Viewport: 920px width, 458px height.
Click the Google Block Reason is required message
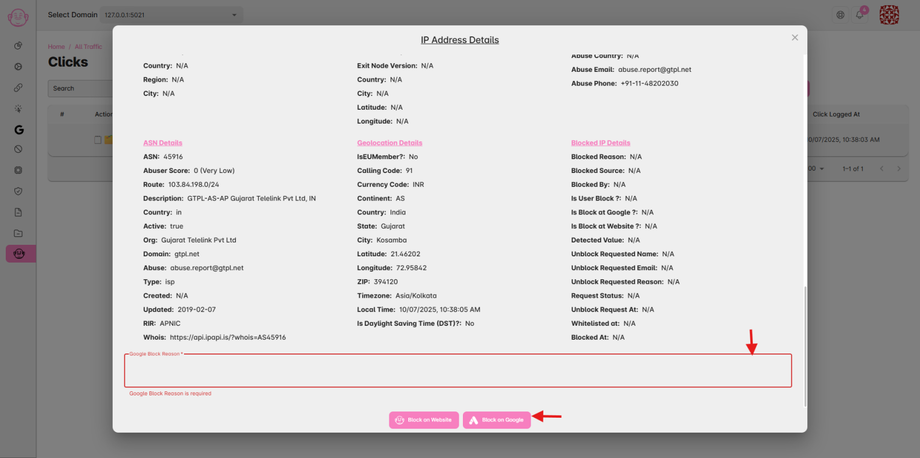coord(170,393)
